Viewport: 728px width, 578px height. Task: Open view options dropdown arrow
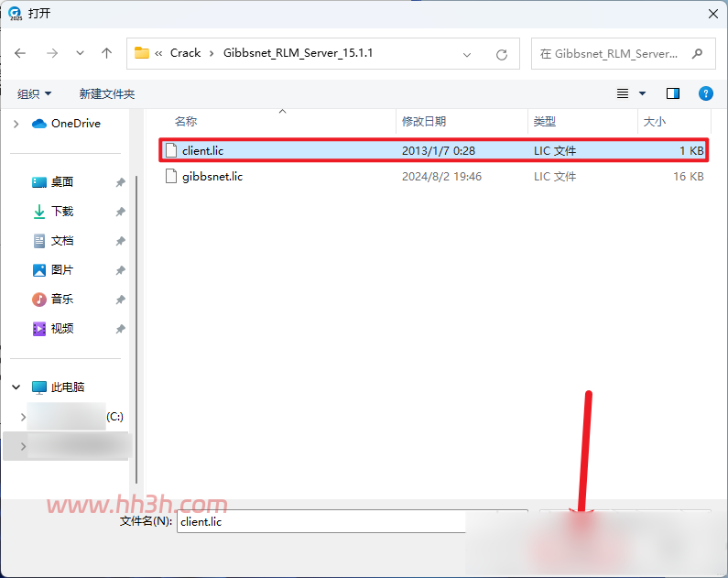click(x=643, y=93)
